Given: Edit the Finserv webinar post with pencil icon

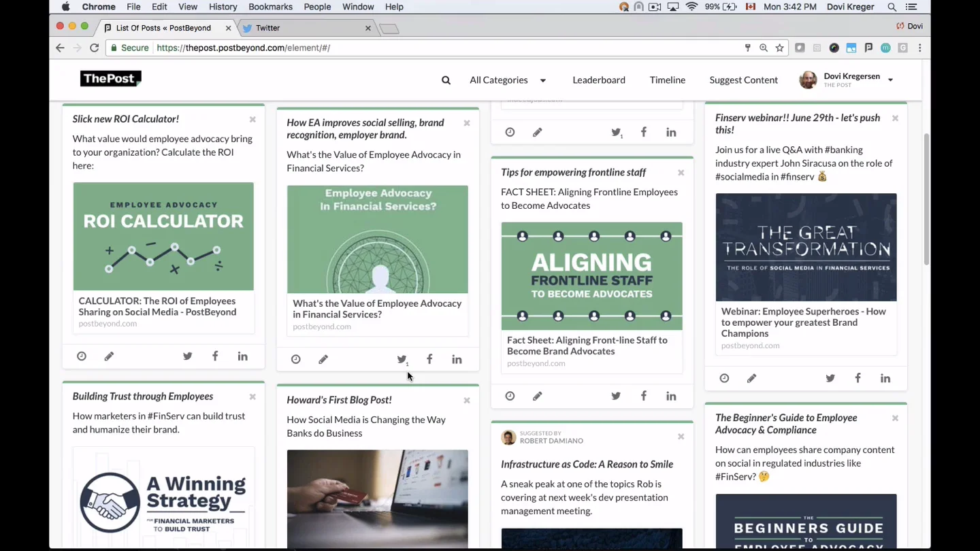Looking at the screenshot, I should coord(752,378).
